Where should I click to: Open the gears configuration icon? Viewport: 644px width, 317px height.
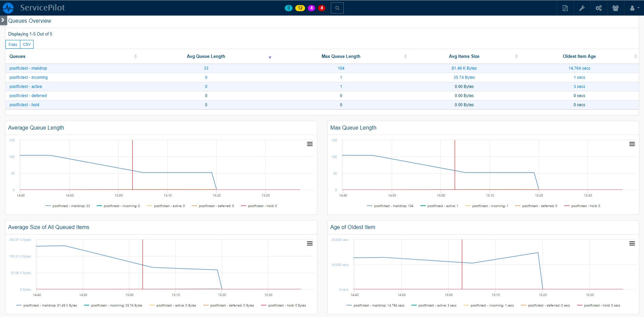[x=599, y=8]
